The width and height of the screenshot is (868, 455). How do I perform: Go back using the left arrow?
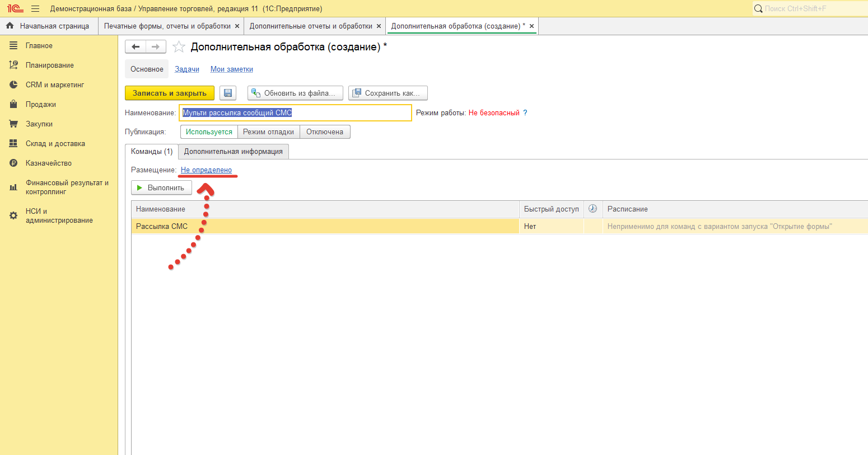pos(136,47)
